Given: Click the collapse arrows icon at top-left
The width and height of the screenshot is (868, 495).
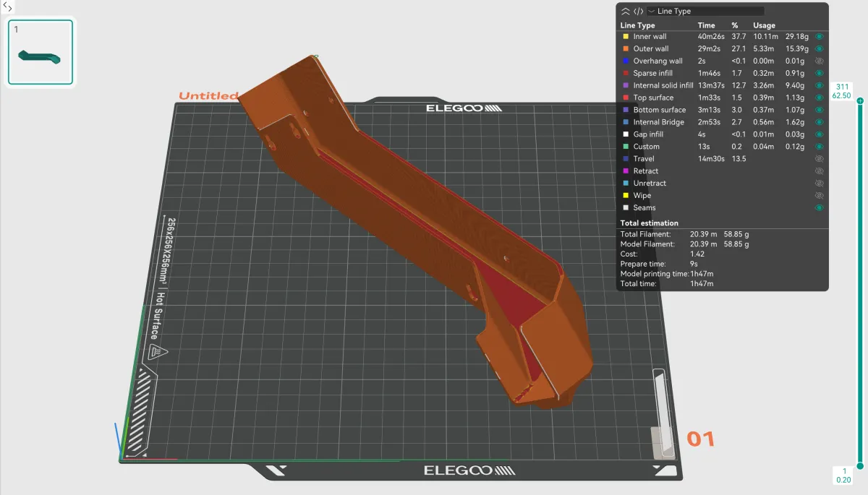Looking at the screenshot, I should click(7, 7).
